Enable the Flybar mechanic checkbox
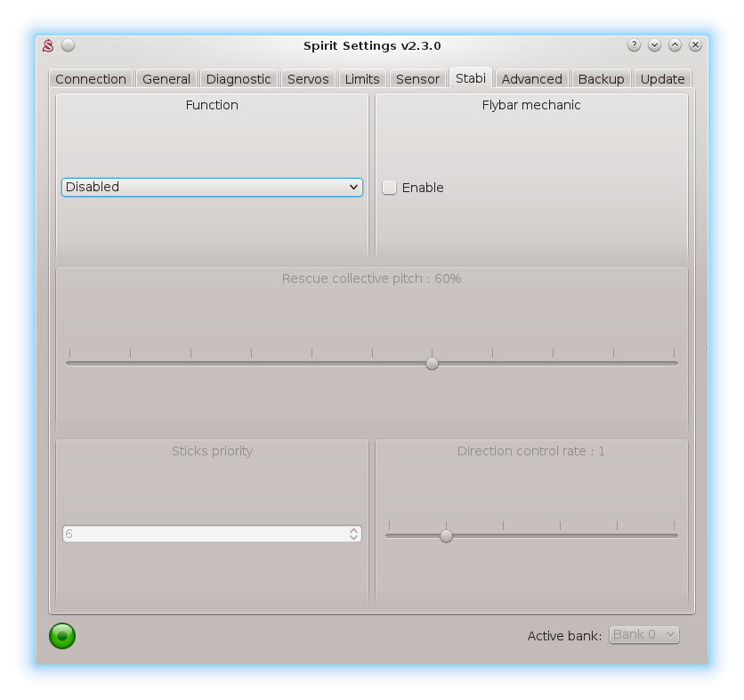This screenshot has width=744, height=700. click(x=390, y=188)
